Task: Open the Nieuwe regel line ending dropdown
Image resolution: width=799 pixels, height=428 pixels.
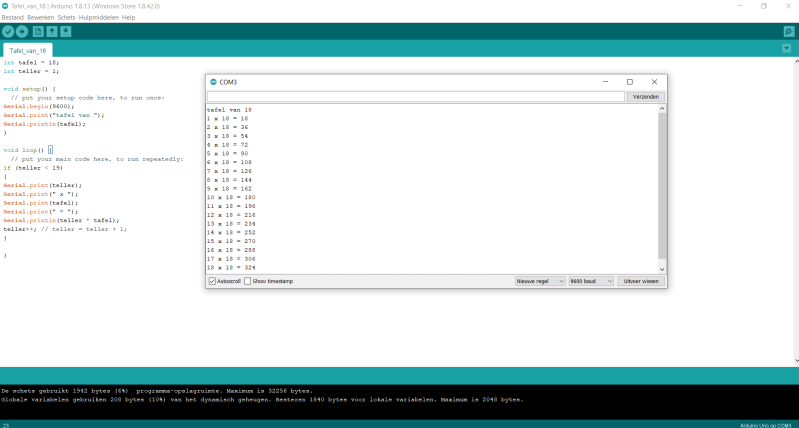Action: point(540,282)
